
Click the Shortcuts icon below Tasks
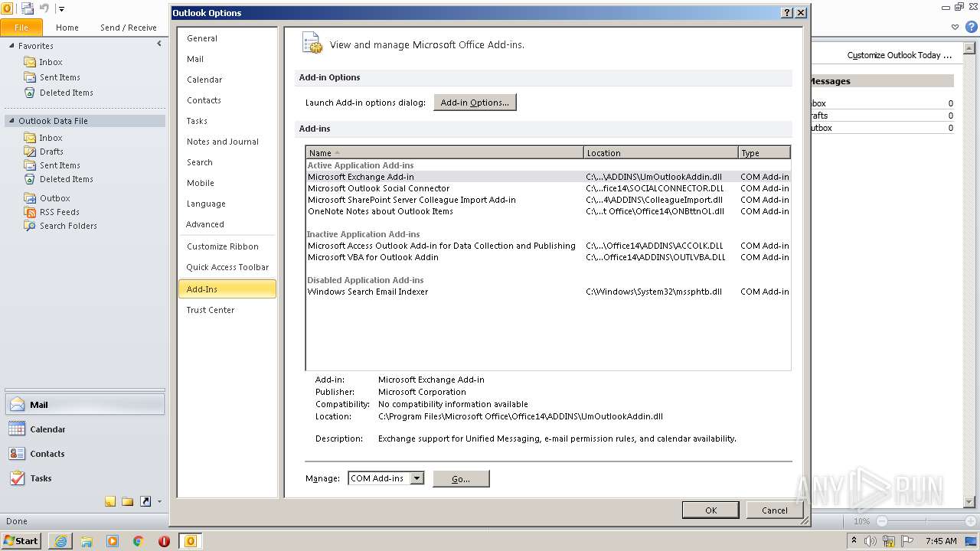(x=145, y=502)
